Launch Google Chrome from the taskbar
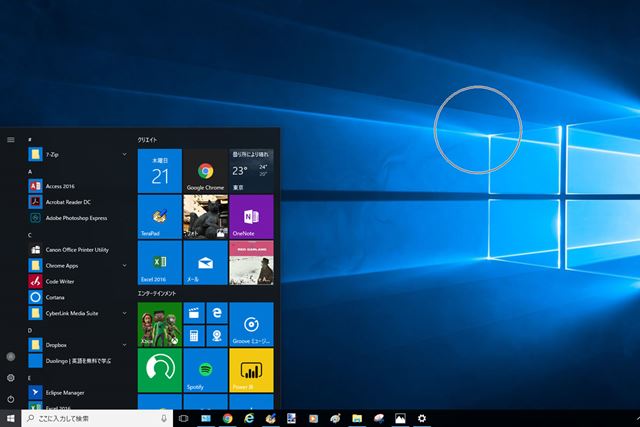This screenshot has width=640, height=427. coord(227,418)
